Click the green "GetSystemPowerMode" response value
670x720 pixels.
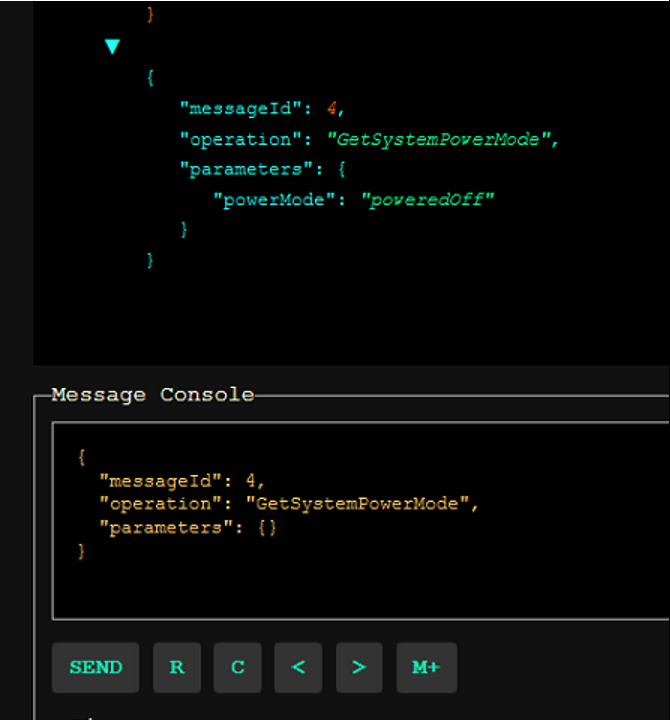[x=439, y=140]
